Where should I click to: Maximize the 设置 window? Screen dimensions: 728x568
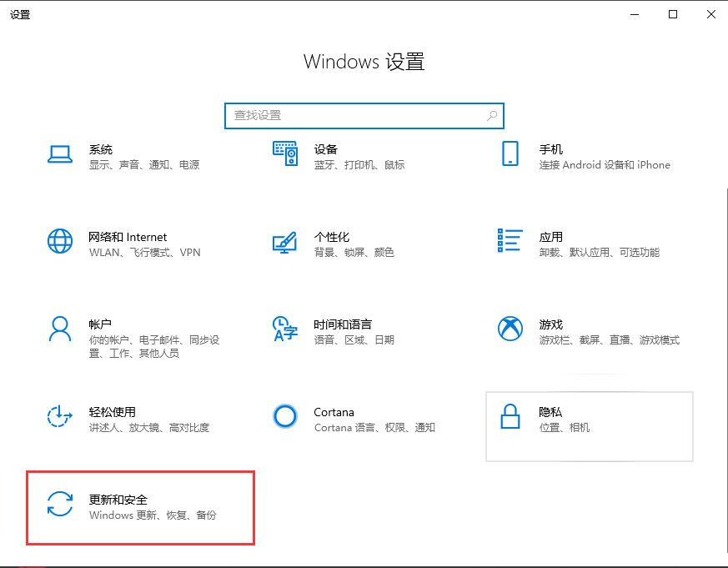(x=672, y=14)
